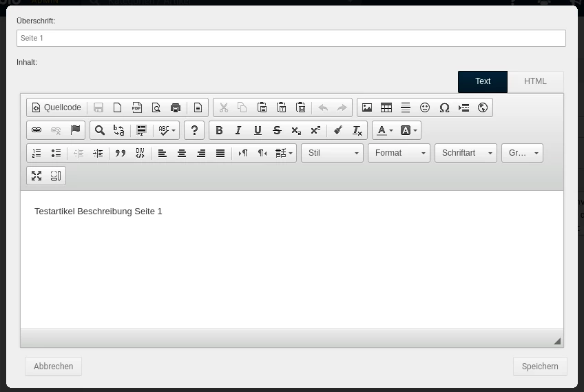Viewport: 584px width, 392px height.
Task: Insert a special character (Omega)
Action: [444, 107]
